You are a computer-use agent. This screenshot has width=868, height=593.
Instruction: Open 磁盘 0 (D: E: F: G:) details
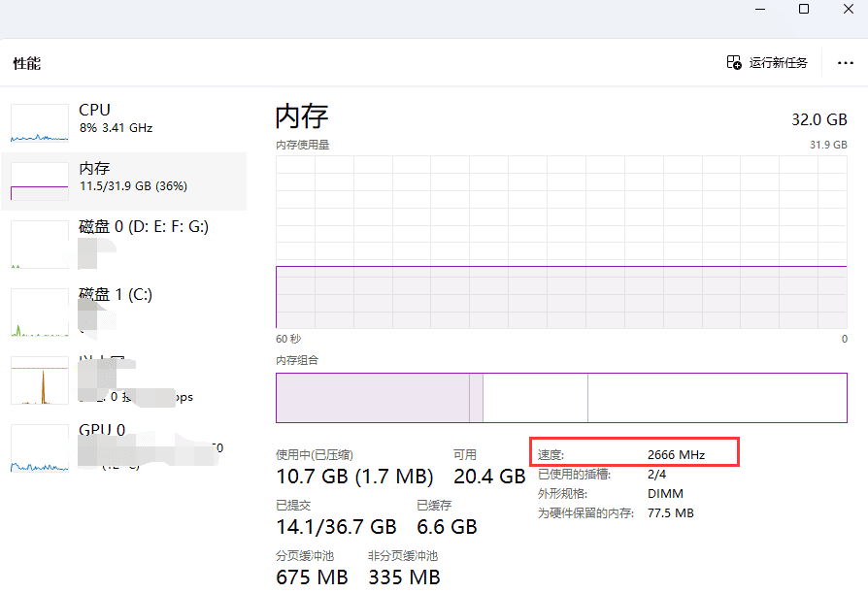(143, 226)
